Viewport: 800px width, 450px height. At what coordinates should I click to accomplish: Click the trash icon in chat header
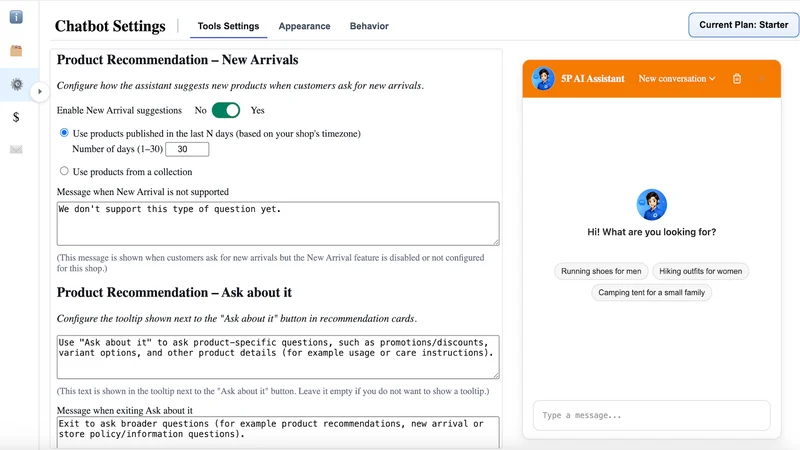[x=737, y=79]
